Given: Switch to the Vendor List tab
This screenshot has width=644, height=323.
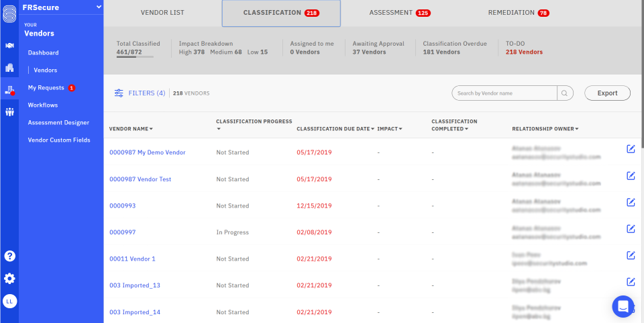Looking at the screenshot, I should tap(162, 13).
